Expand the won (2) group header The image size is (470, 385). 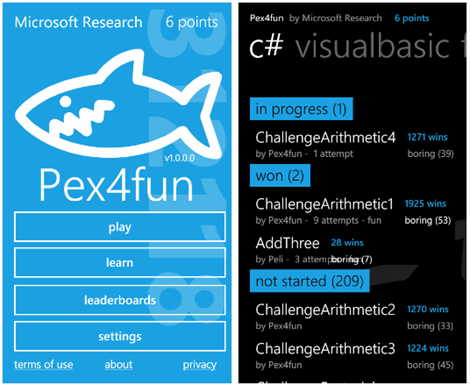pos(280,175)
